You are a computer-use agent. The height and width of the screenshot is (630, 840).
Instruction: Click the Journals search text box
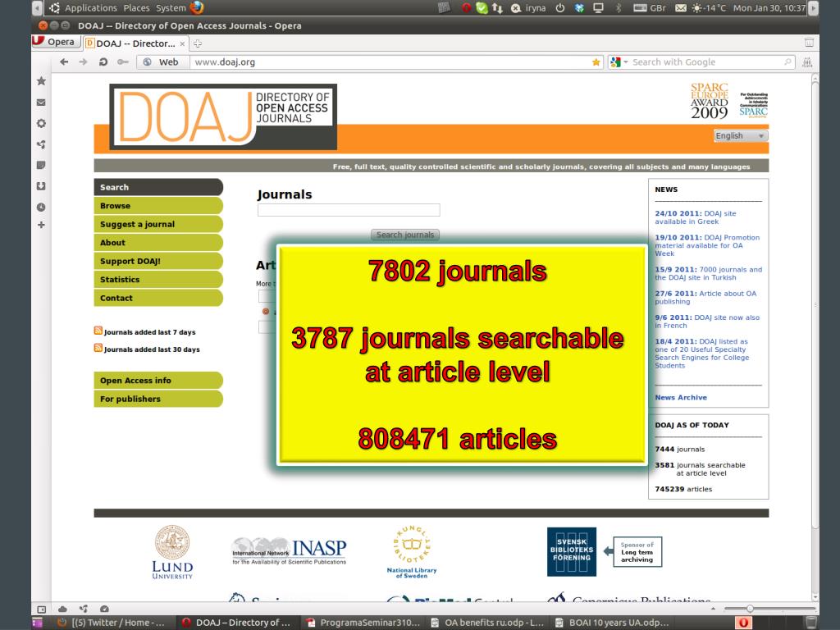click(x=349, y=210)
